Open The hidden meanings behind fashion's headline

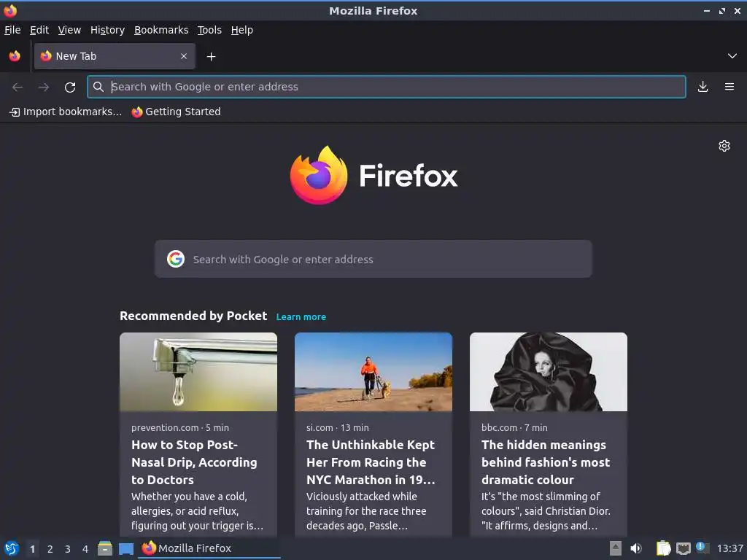(x=546, y=462)
